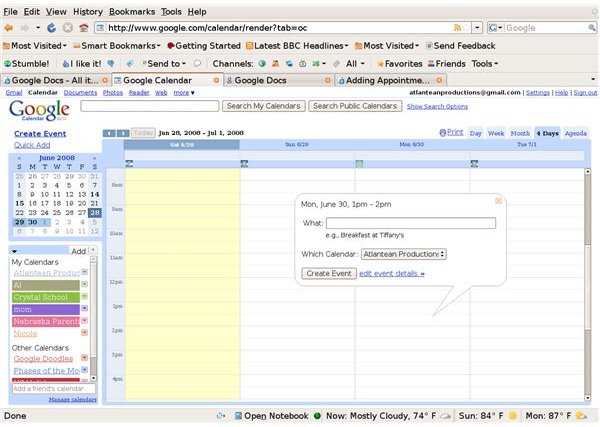The width and height of the screenshot is (600, 427).
Task: Click Search Public Calendars button
Action: click(x=355, y=106)
